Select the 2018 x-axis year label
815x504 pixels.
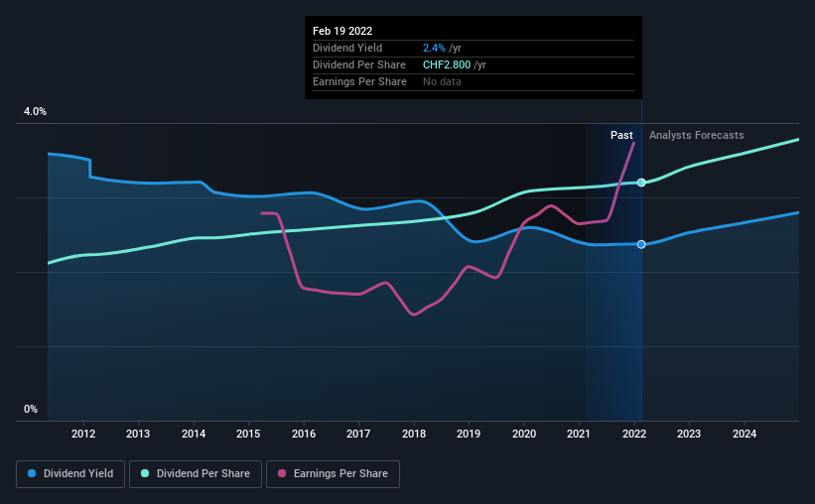[x=414, y=434]
